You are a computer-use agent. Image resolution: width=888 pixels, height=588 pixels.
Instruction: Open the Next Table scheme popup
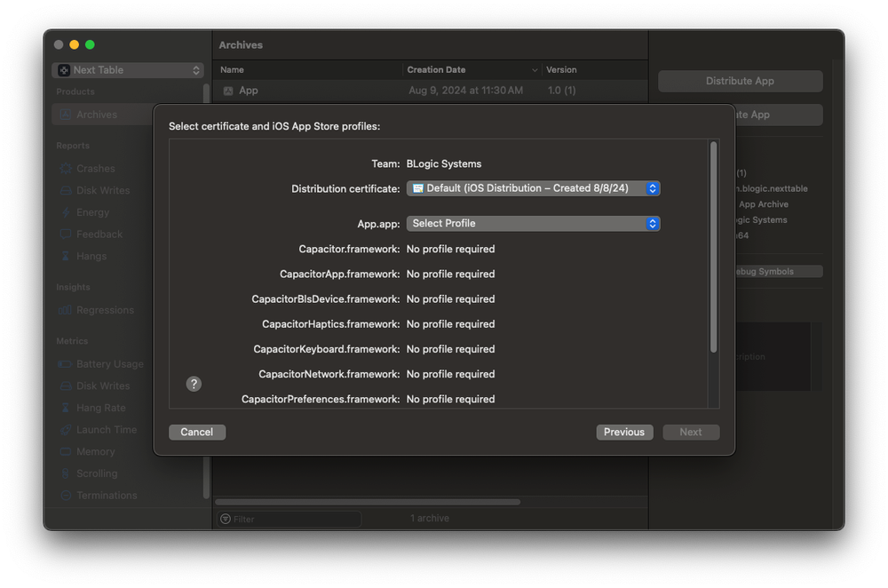[127, 69]
